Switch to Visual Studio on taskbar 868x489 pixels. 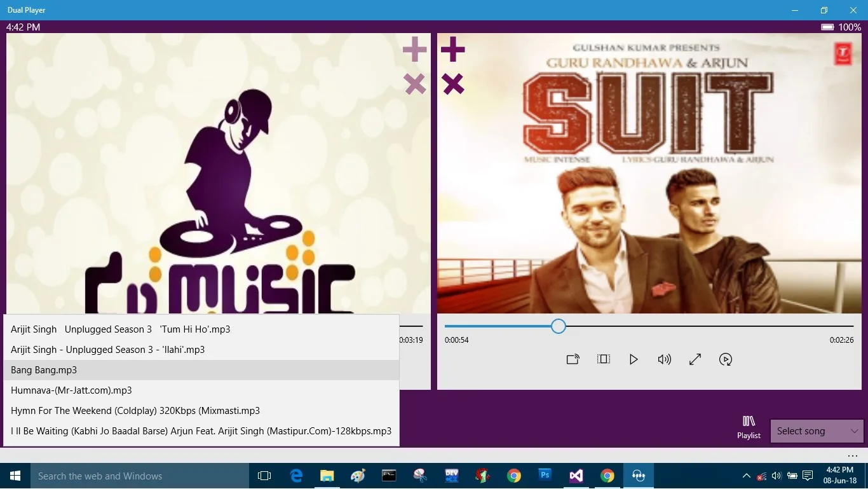point(576,476)
